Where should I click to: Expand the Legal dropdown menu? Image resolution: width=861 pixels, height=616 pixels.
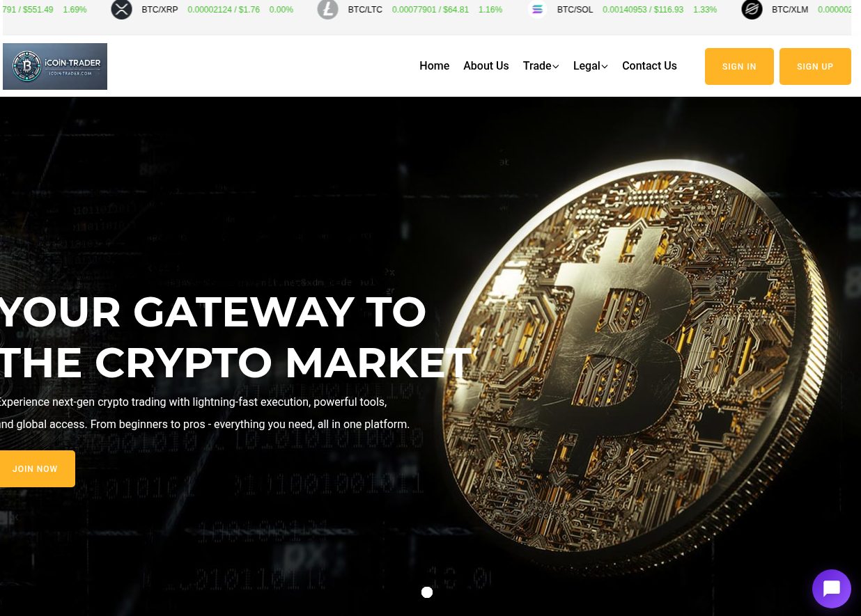tap(591, 66)
